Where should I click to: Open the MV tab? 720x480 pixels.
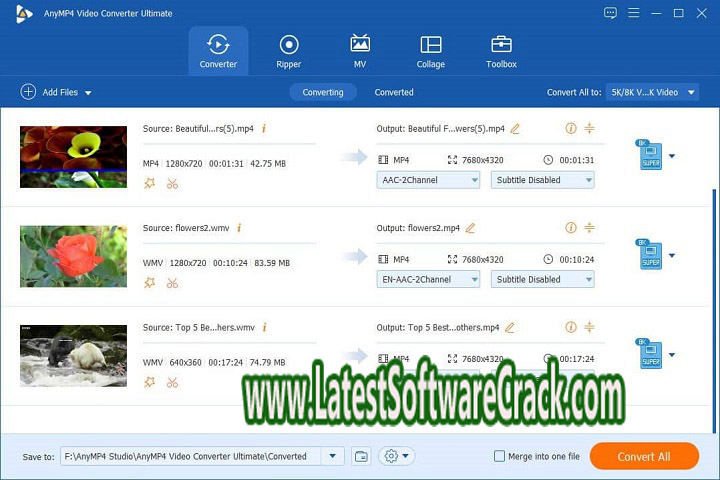[360, 51]
